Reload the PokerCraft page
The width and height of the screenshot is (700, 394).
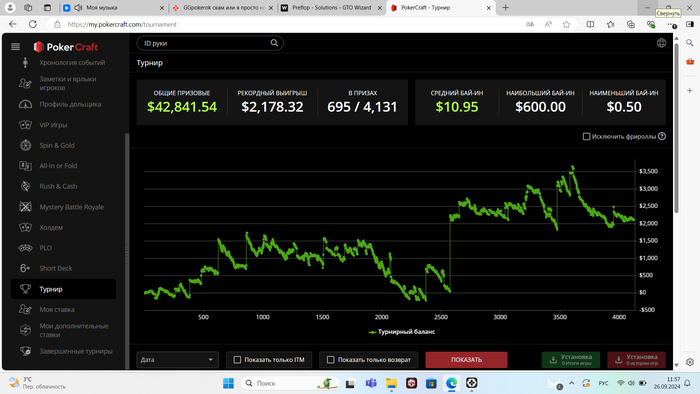(33, 24)
